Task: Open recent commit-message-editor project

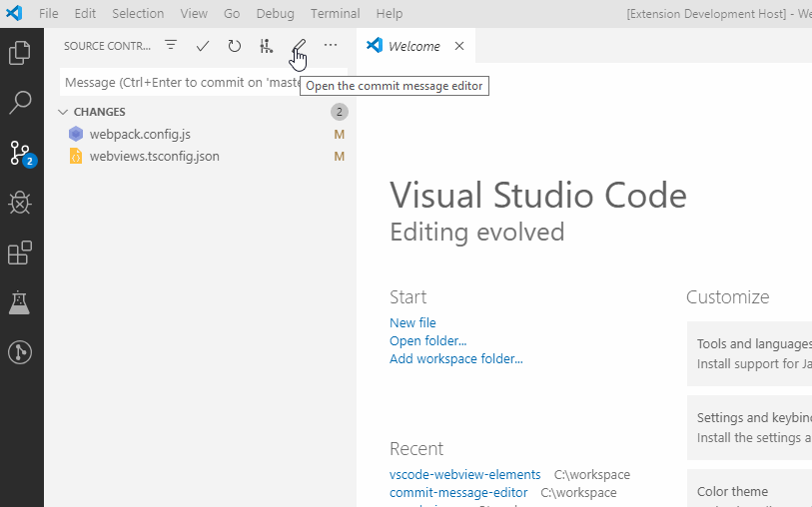Action: click(458, 492)
